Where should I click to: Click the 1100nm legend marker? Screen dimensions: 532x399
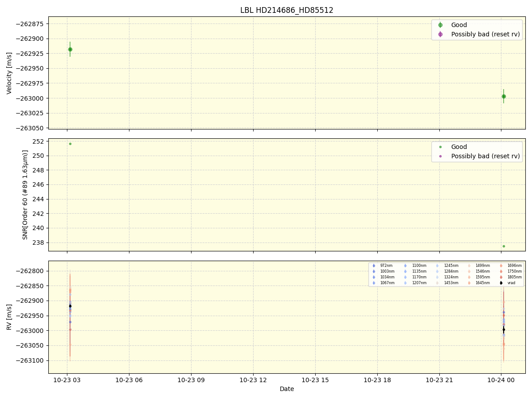(406, 266)
